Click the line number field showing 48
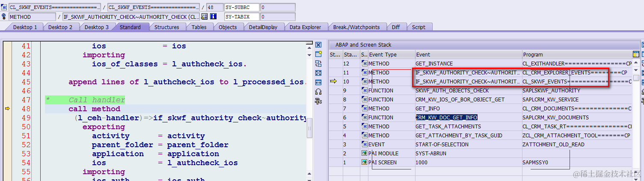 point(214,7)
